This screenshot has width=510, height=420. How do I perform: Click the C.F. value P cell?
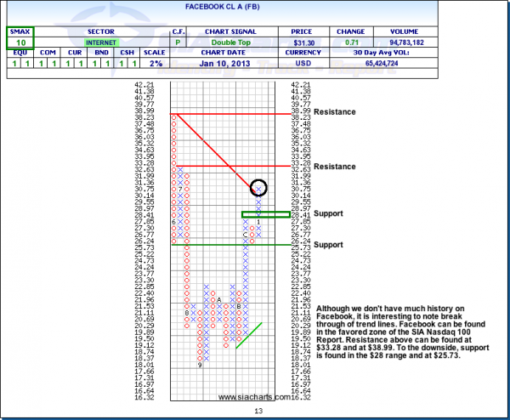tap(178, 41)
